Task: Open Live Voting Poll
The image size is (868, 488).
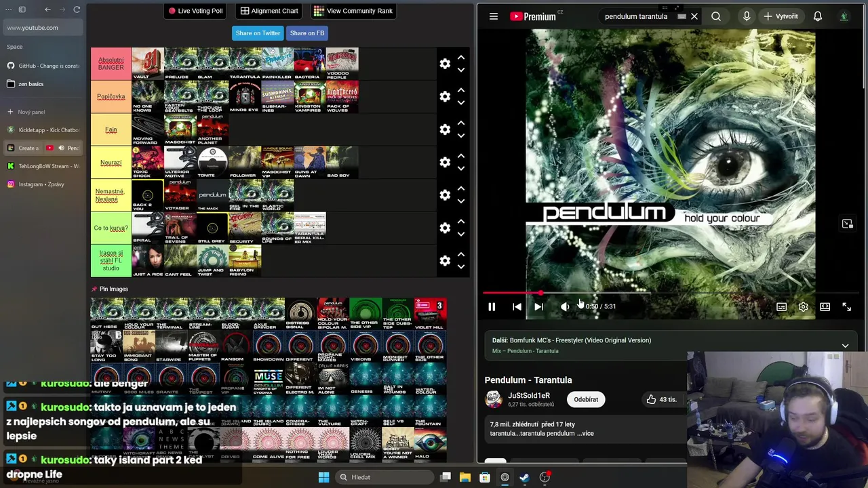Action: click(195, 11)
